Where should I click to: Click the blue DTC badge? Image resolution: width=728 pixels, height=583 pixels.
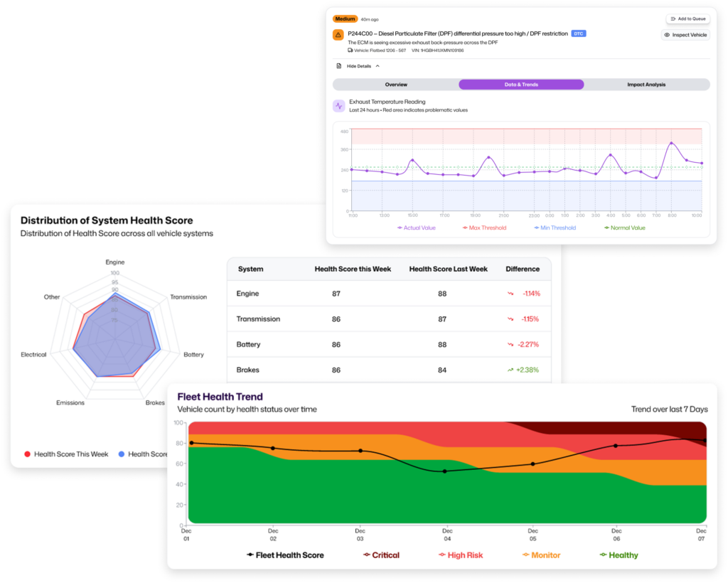coord(579,33)
